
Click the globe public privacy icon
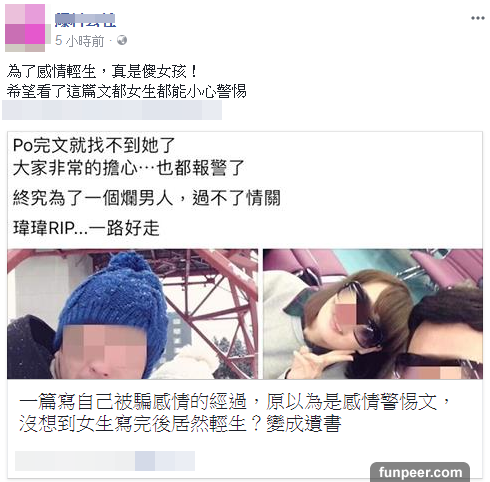[122, 40]
